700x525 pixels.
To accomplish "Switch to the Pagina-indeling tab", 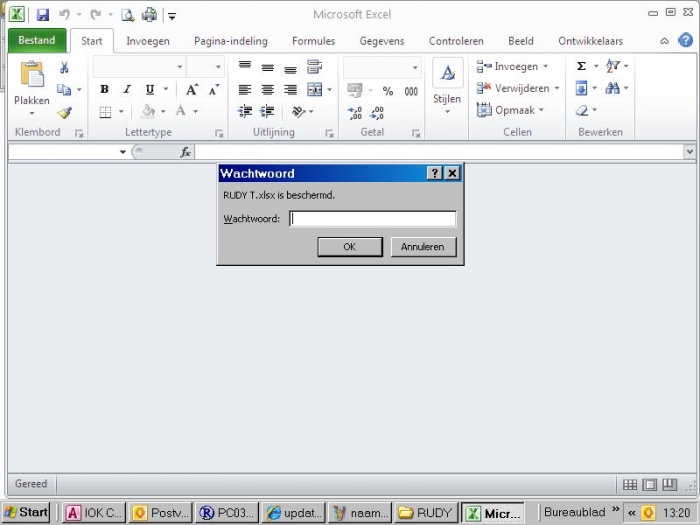I will [231, 41].
